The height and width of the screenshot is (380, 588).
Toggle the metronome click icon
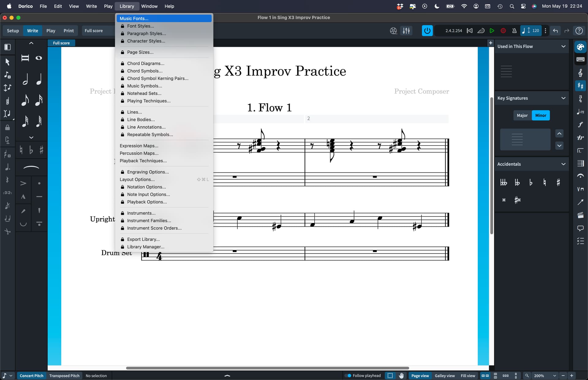click(x=514, y=31)
